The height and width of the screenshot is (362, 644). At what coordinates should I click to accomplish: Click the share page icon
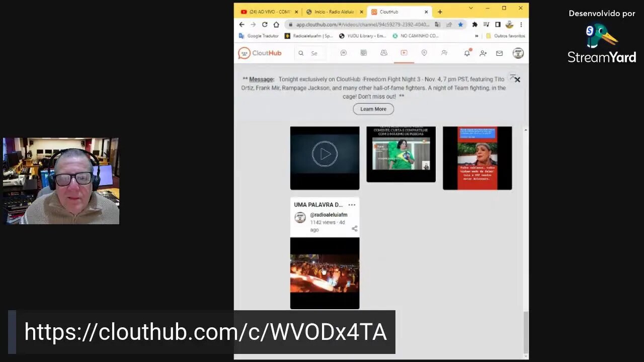coord(449,24)
